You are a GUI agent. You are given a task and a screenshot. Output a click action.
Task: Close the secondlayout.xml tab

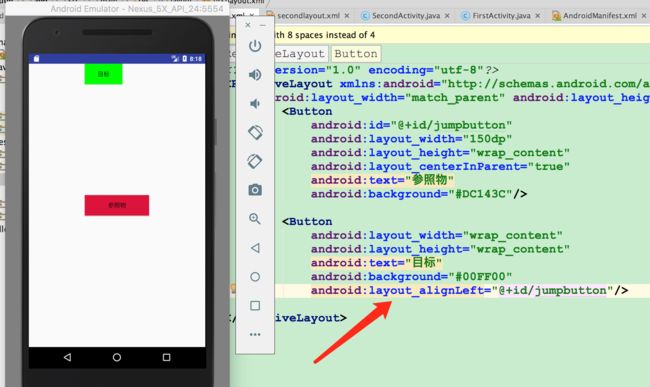(347, 16)
